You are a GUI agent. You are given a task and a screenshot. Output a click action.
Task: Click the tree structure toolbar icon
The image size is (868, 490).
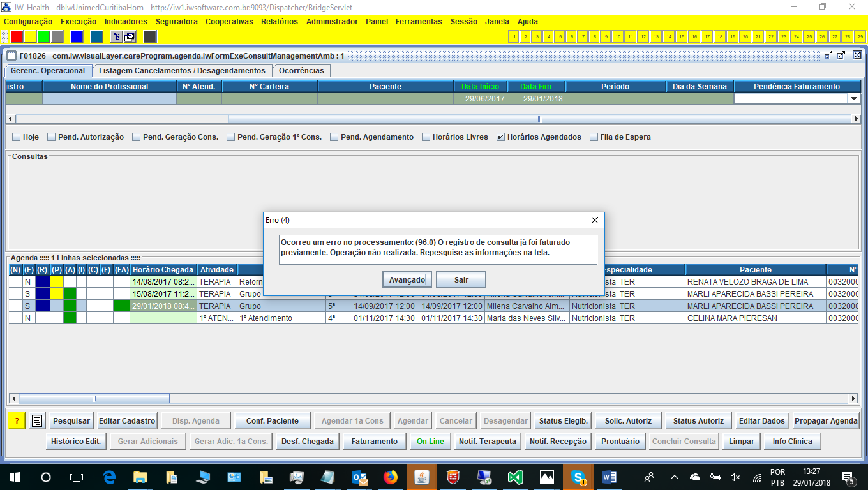click(116, 37)
